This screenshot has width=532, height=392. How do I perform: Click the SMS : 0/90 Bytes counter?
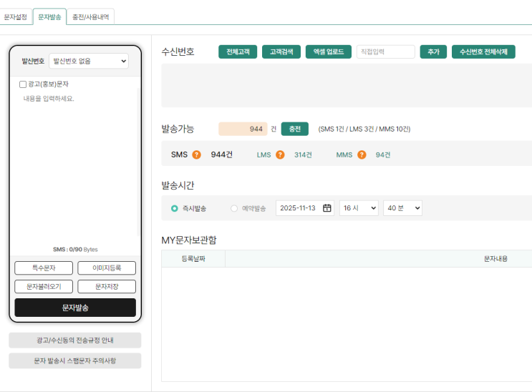coord(75,249)
